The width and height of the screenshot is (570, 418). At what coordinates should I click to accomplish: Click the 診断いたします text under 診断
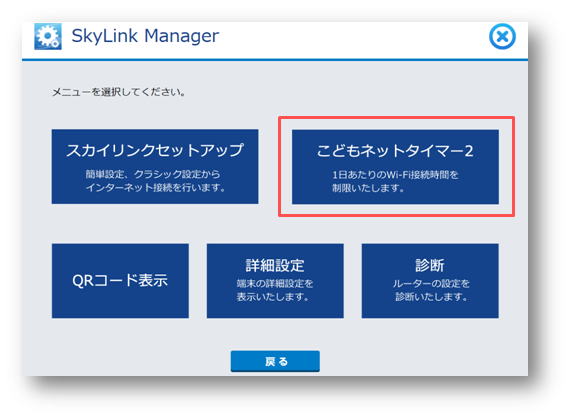[x=431, y=297]
